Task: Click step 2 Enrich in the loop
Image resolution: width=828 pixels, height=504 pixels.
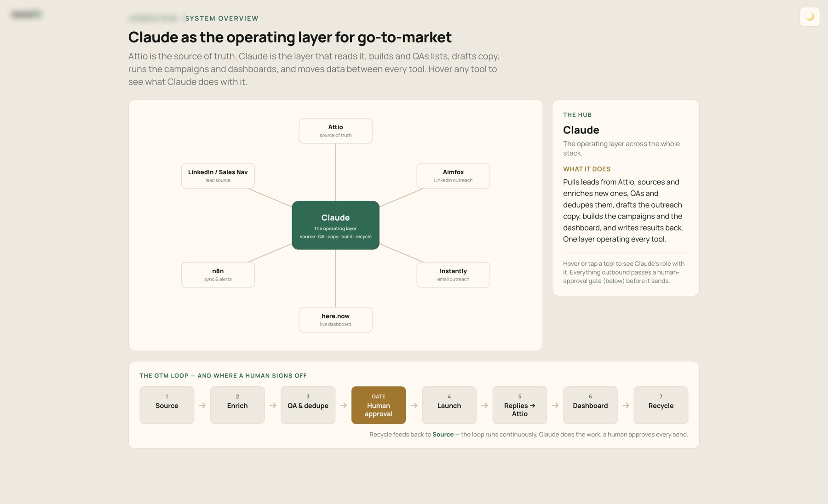Action: 237,405
